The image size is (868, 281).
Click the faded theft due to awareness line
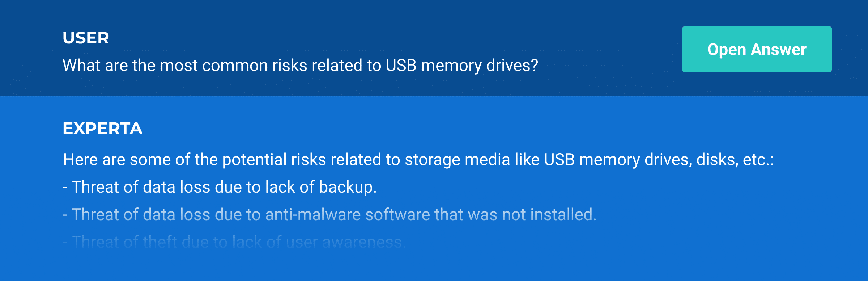pyautogui.click(x=234, y=242)
